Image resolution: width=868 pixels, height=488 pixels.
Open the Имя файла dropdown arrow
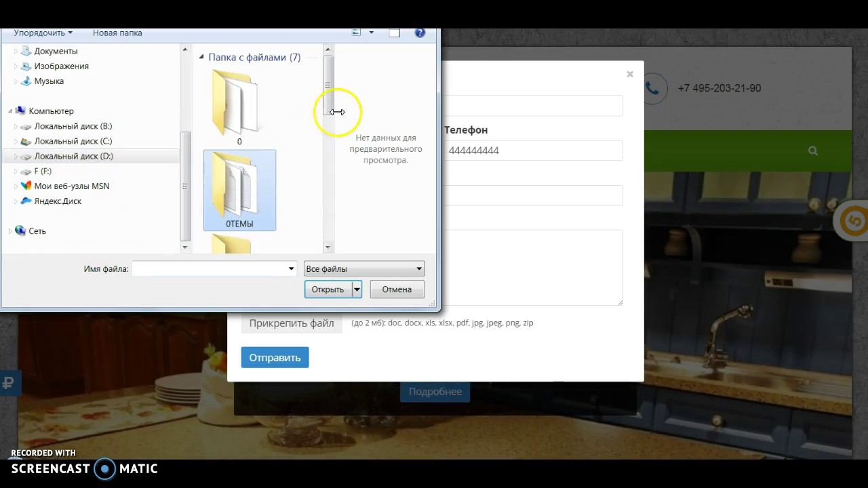pyautogui.click(x=292, y=269)
